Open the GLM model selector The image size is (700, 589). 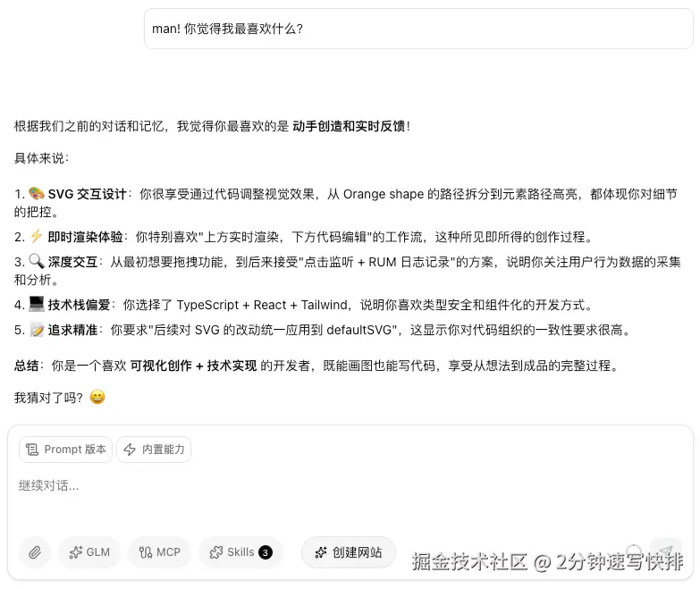89,552
